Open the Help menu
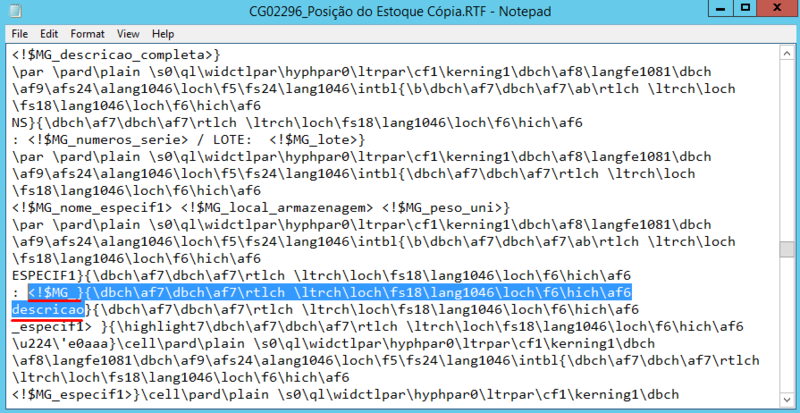 [163, 34]
